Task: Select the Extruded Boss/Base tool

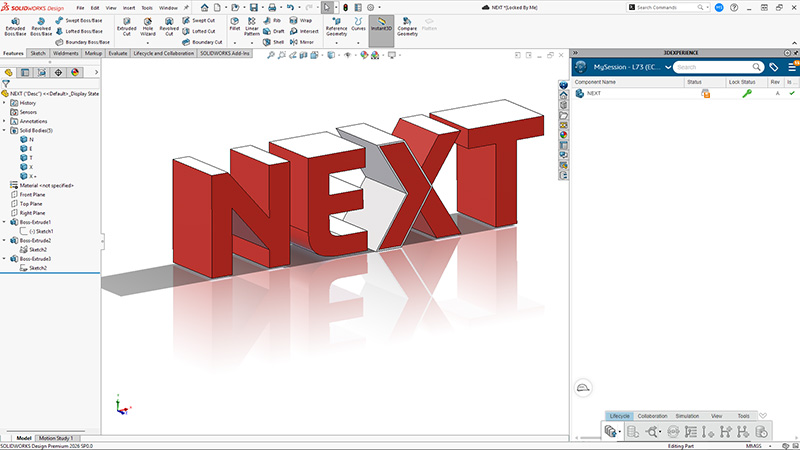Action: (15, 27)
